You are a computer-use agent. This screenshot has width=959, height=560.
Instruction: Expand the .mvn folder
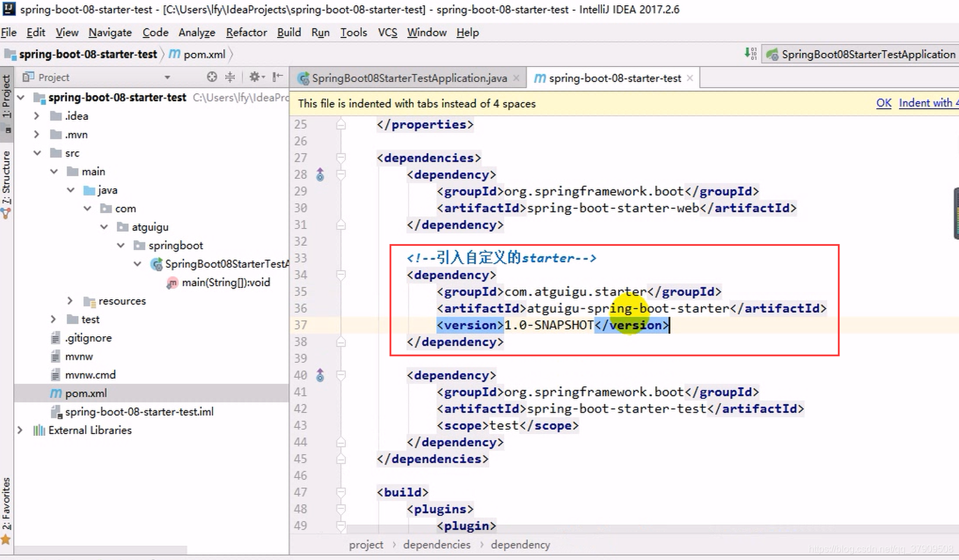click(x=37, y=135)
